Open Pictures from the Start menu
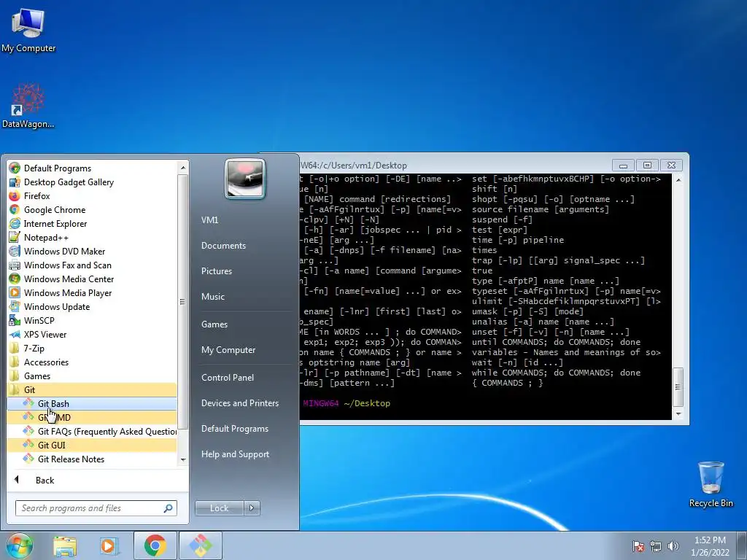The width and height of the screenshot is (747, 560). pyautogui.click(x=216, y=271)
